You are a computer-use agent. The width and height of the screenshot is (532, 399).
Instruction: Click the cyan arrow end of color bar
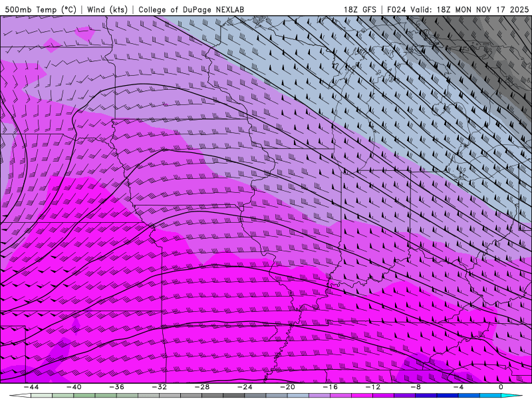(x=511, y=396)
